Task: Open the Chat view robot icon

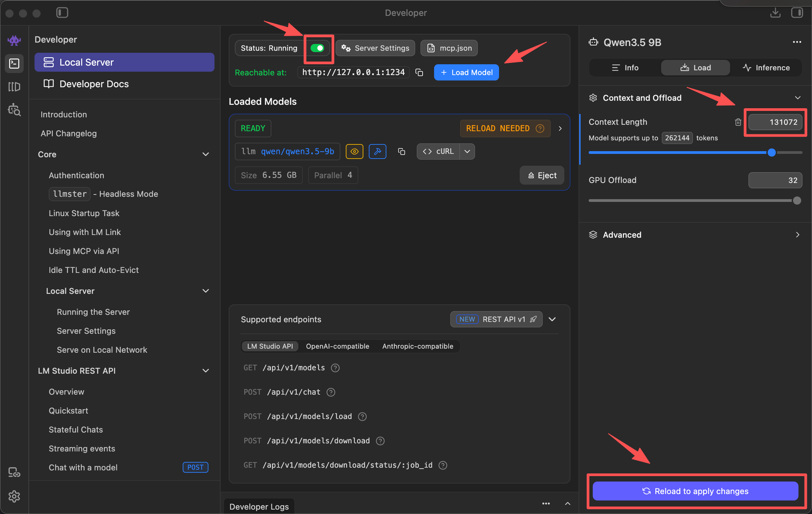Action: [14, 41]
